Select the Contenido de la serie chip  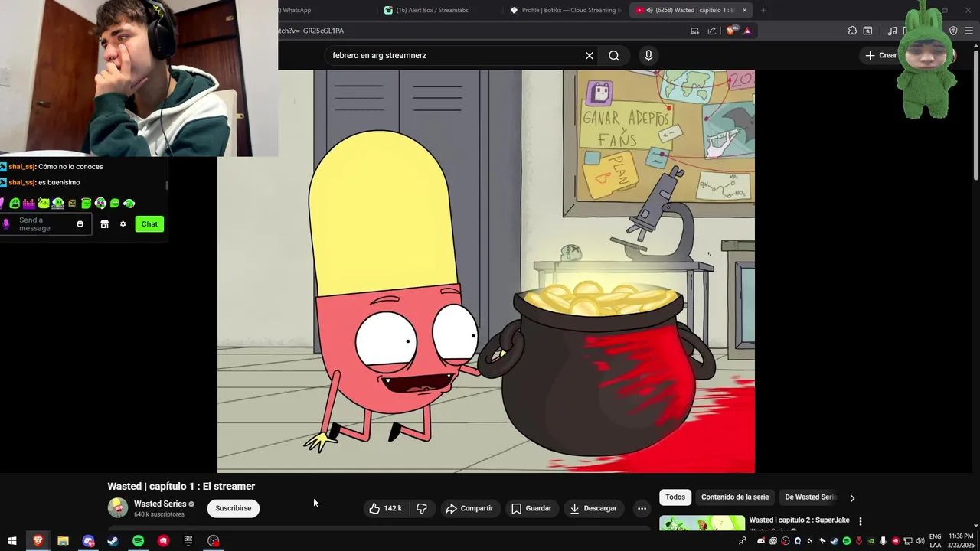coord(735,497)
